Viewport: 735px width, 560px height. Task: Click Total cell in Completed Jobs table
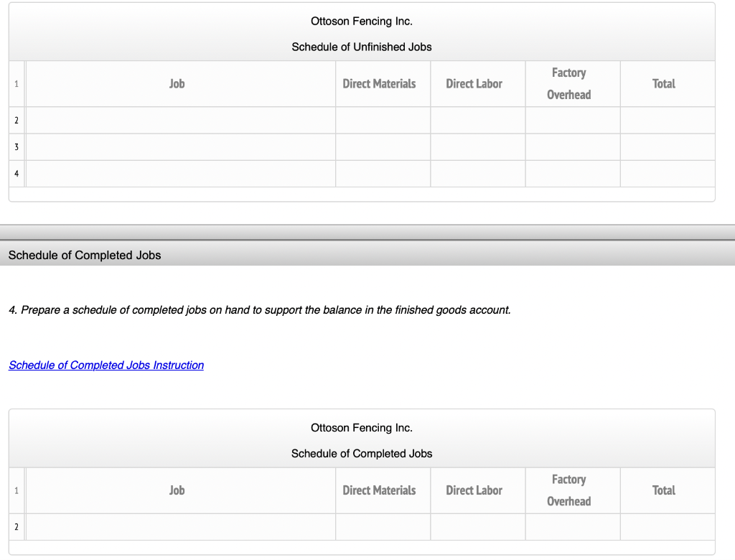coord(667,527)
